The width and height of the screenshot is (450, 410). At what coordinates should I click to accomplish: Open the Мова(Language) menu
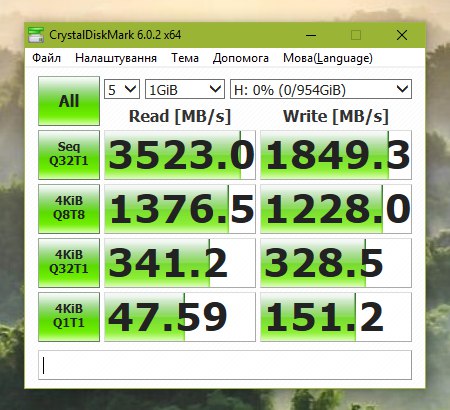[328, 58]
